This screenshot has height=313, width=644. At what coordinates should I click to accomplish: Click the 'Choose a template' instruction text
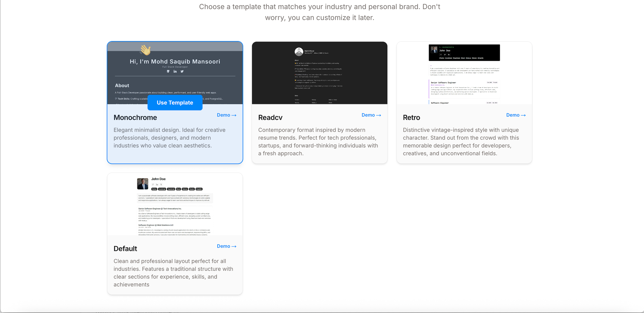point(319,12)
